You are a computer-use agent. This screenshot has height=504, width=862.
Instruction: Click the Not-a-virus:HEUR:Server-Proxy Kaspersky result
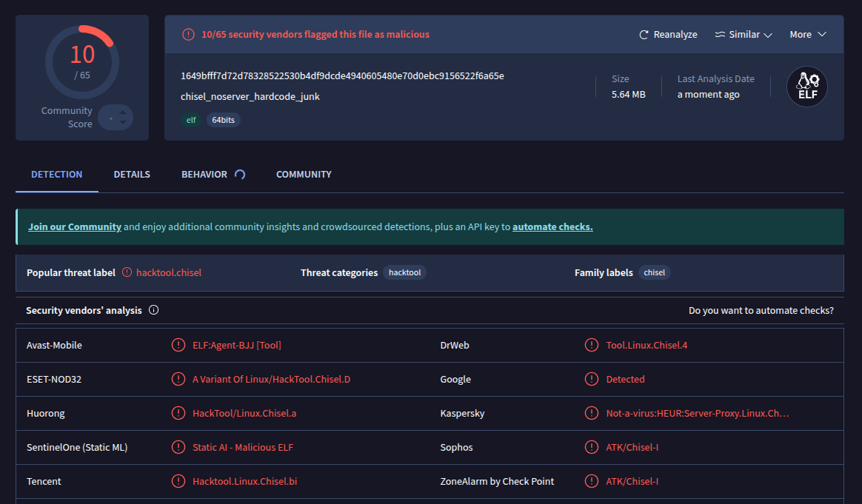pos(698,413)
